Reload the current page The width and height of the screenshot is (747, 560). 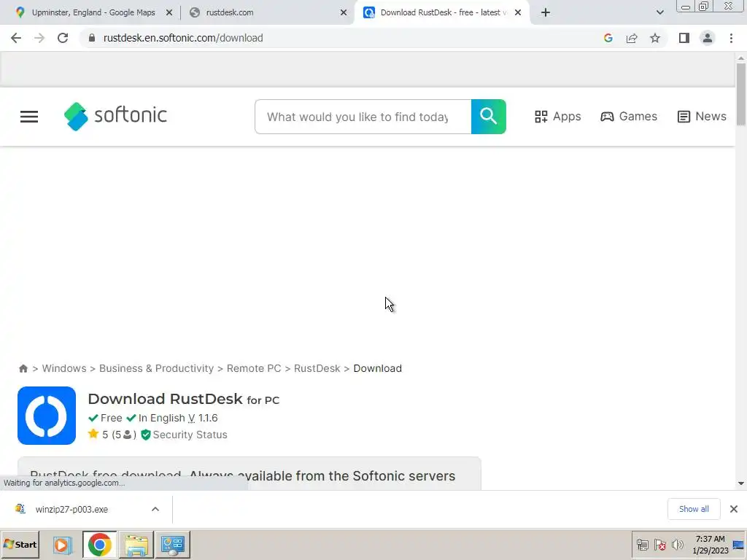[x=63, y=38]
